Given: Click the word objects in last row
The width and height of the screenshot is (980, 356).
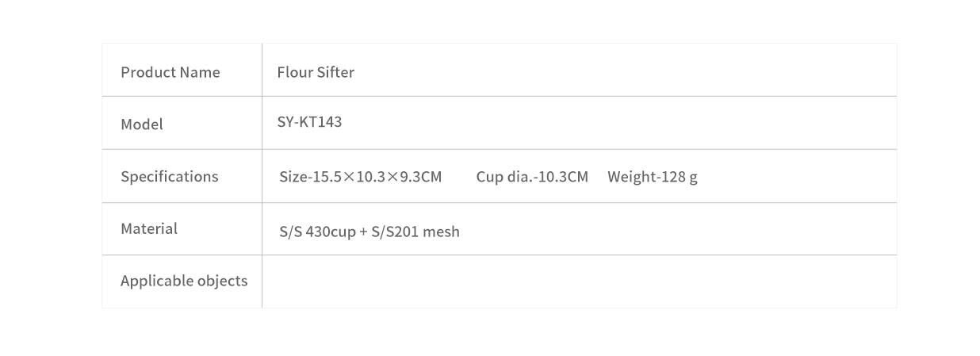Looking at the screenshot, I should tap(223, 281).
